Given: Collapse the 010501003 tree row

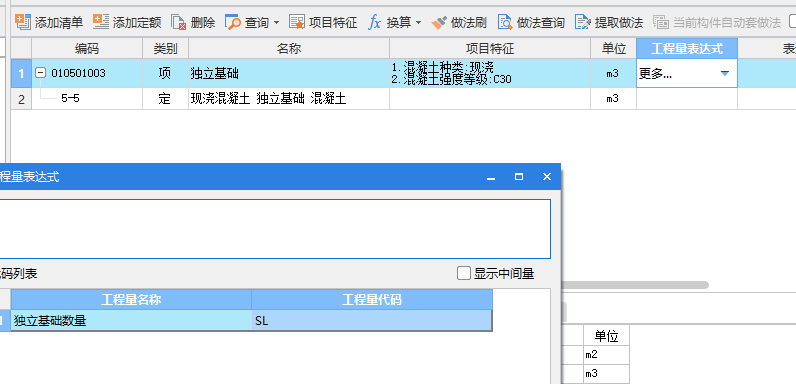Looking at the screenshot, I should pyautogui.click(x=40, y=73).
